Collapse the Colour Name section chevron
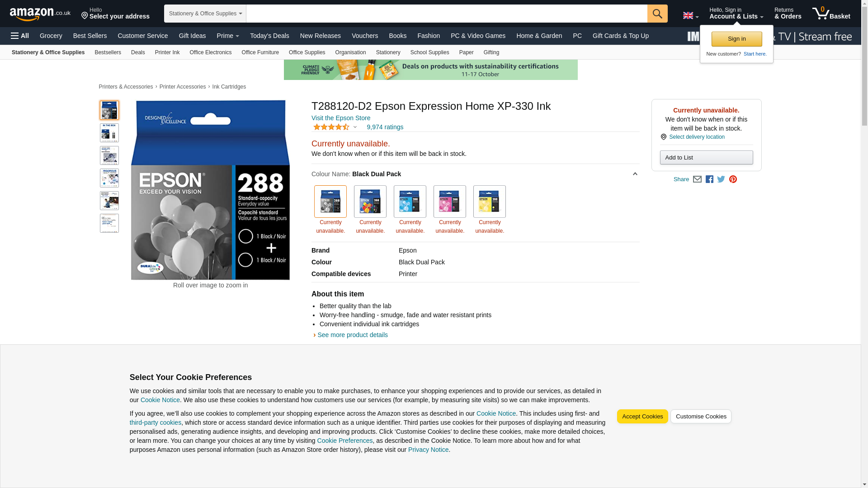This screenshot has height=488, width=868. tap(635, 174)
